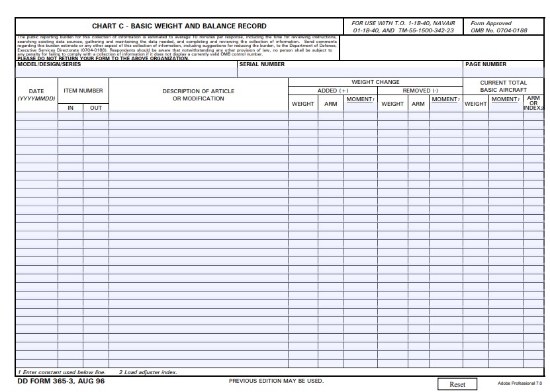550x392 pixels.
Task: Click first row current total WEIGHT cell
Action: click(476, 116)
